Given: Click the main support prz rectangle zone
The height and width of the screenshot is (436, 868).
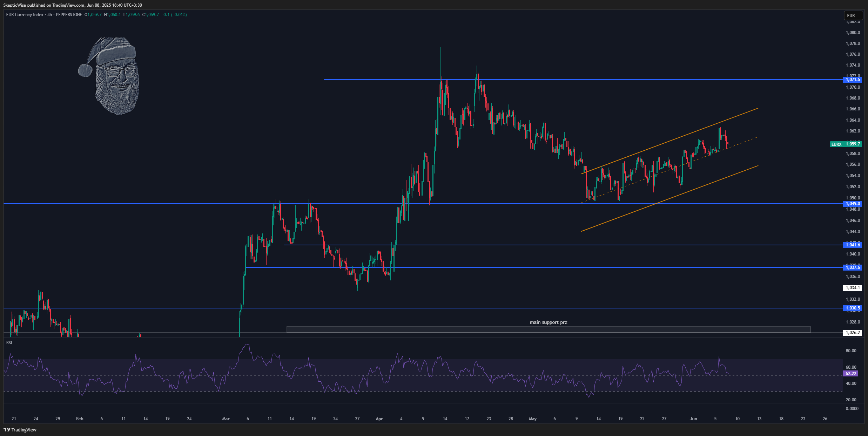Looking at the screenshot, I should click(x=549, y=329).
